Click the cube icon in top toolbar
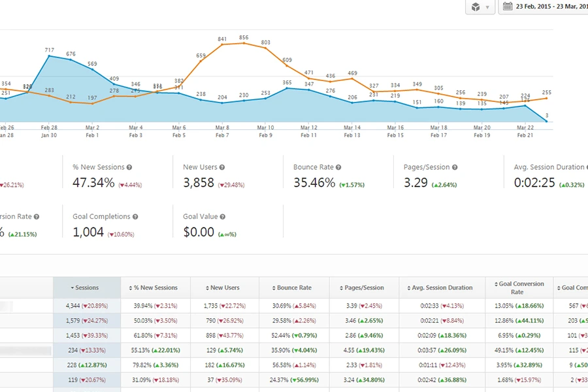The height and width of the screenshot is (392, 588). (476, 7)
